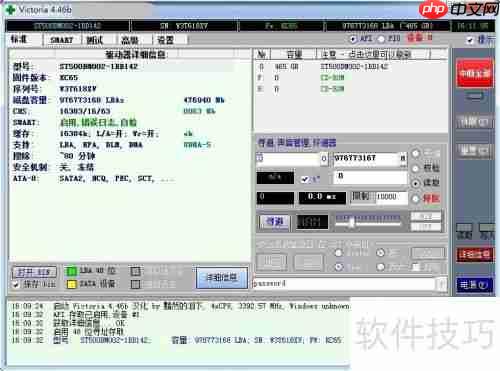Click the 驱动器详细信息 panel header

136,54
